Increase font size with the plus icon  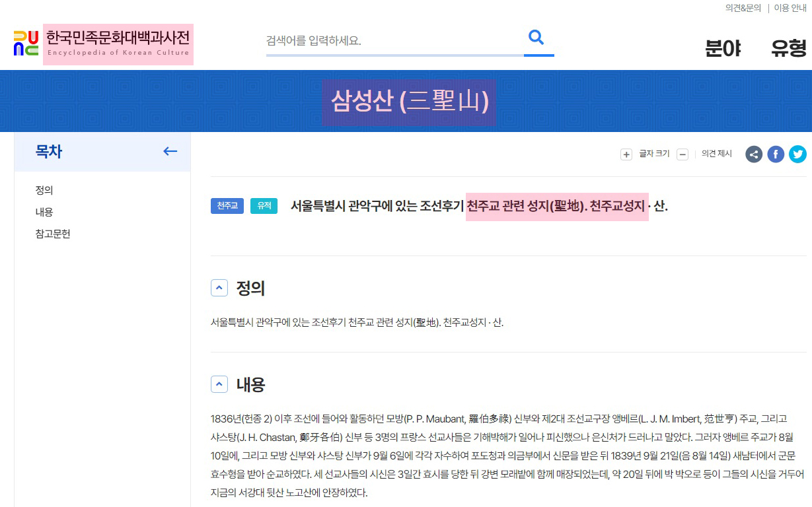pyautogui.click(x=626, y=154)
